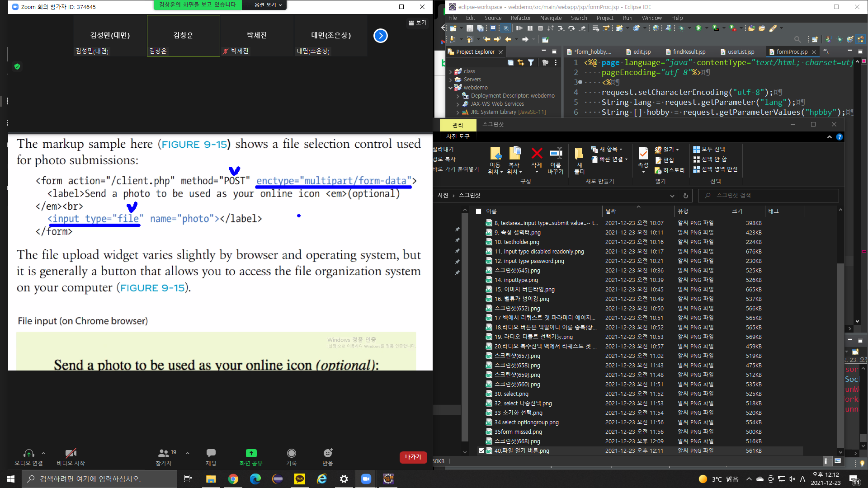Expand the Servers project tree node
This screenshot has width=868, height=488.
point(451,80)
